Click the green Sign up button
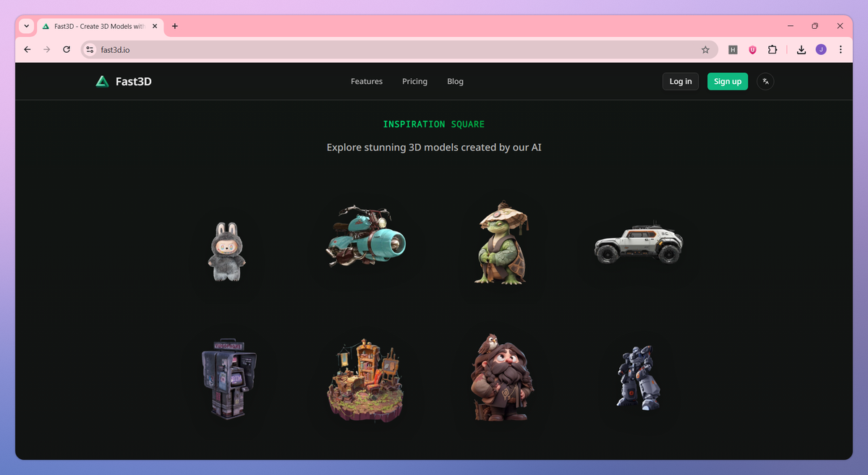 tap(728, 82)
